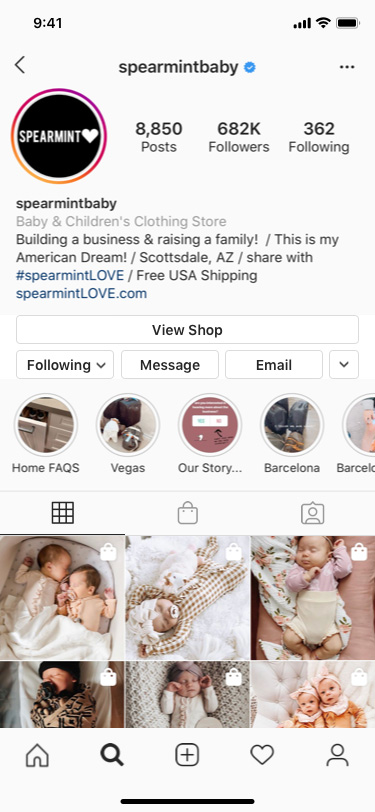The image size is (375, 812).
Task: Tap the Message button
Action: pyautogui.click(x=170, y=365)
